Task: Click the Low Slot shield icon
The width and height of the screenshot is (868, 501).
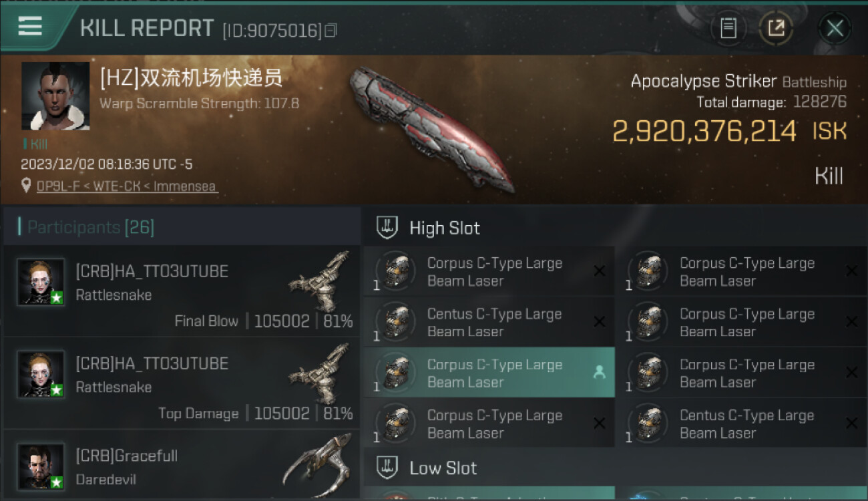Action: (387, 468)
